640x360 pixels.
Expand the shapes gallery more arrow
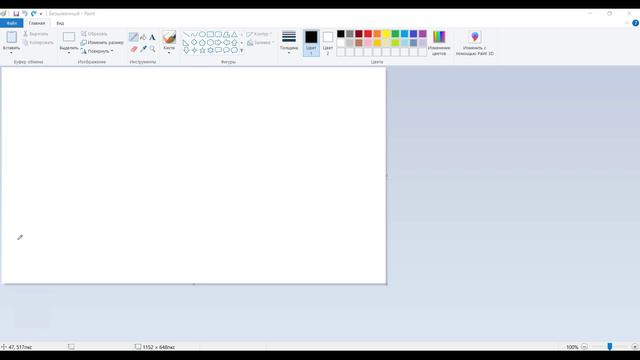(x=242, y=51)
